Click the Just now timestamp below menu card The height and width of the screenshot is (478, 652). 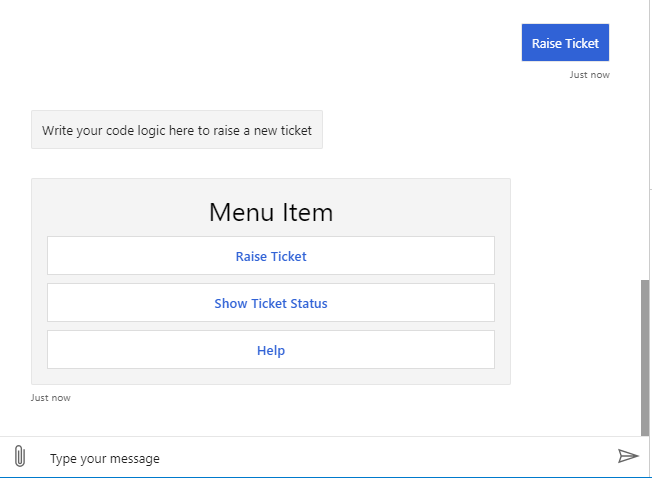(x=51, y=398)
